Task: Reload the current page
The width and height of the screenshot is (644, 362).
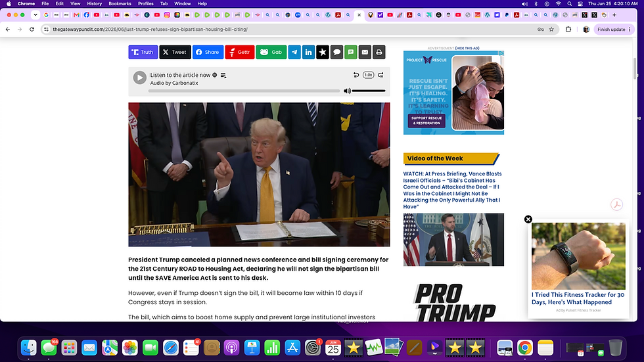Action: click(32, 29)
